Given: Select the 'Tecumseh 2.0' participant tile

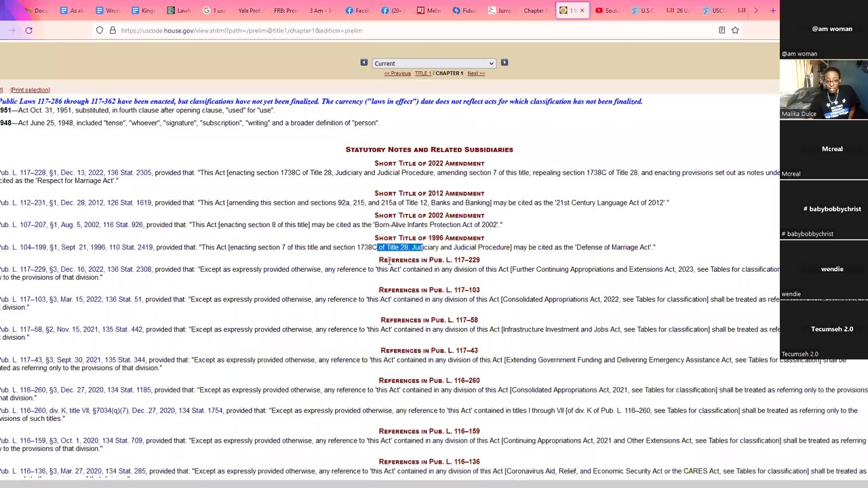Looking at the screenshot, I should click(824, 329).
